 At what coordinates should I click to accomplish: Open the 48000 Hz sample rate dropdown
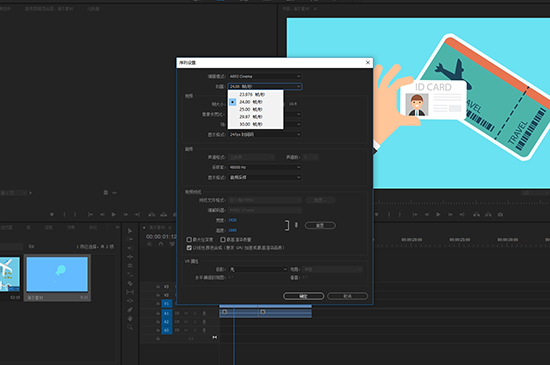pyautogui.click(x=265, y=167)
